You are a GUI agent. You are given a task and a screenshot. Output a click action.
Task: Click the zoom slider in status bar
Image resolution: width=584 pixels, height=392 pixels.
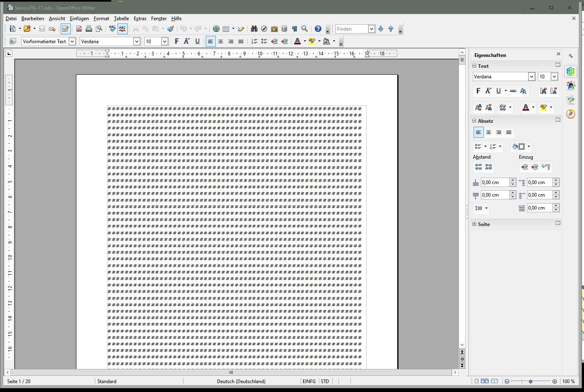531,382
